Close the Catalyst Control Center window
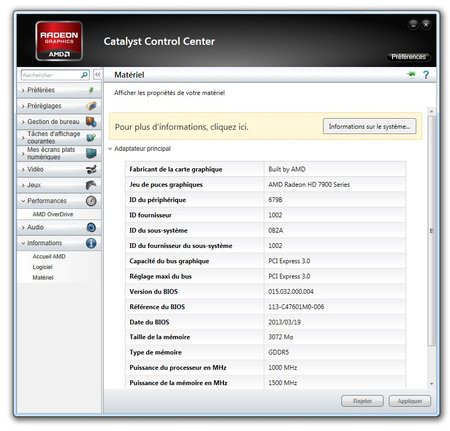The height and width of the screenshot is (431, 450). [426, 24]
